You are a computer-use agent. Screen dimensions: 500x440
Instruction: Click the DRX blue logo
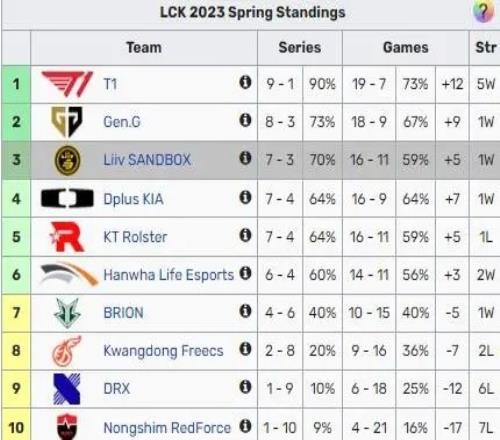click(67, 389)
